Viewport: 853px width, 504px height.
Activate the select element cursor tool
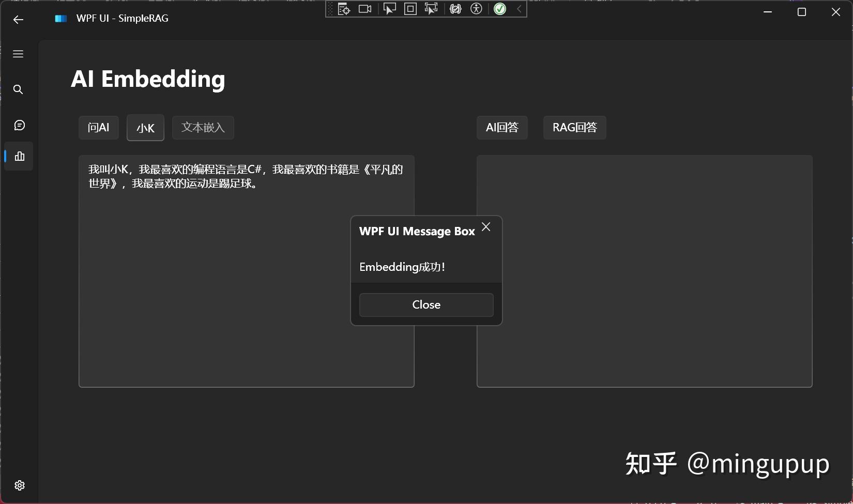click(x=389, y=9)
